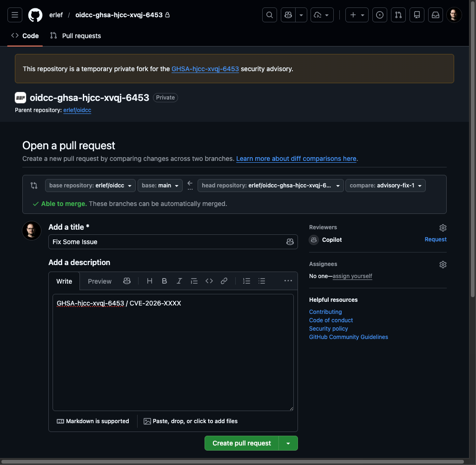The height and width of the screenshot is (465, 476).
Task: Insert an unordered bullet list
Action: coord(261,281)
